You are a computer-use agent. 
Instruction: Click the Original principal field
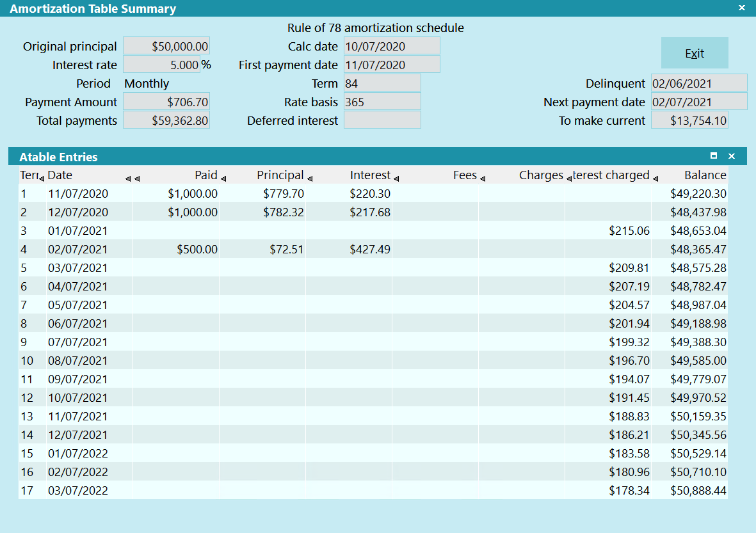coord(166,46)
